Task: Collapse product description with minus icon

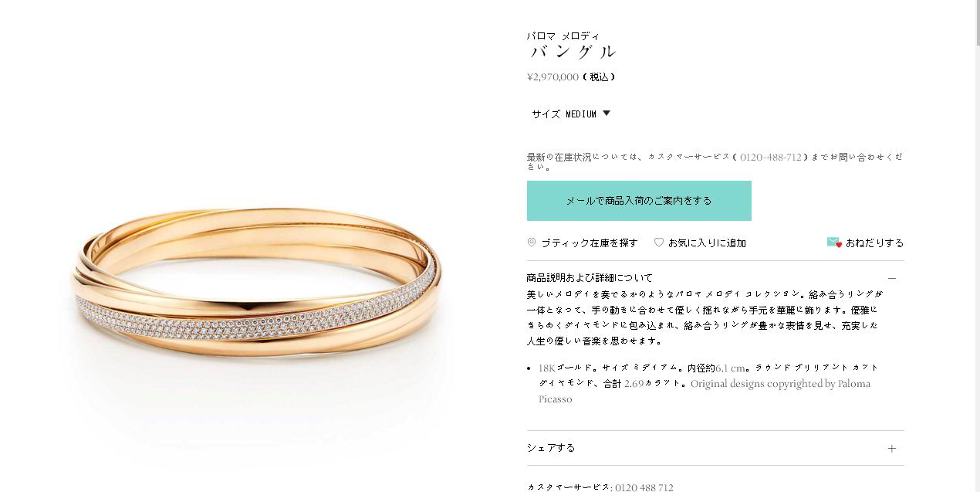Action: (892, 278)
